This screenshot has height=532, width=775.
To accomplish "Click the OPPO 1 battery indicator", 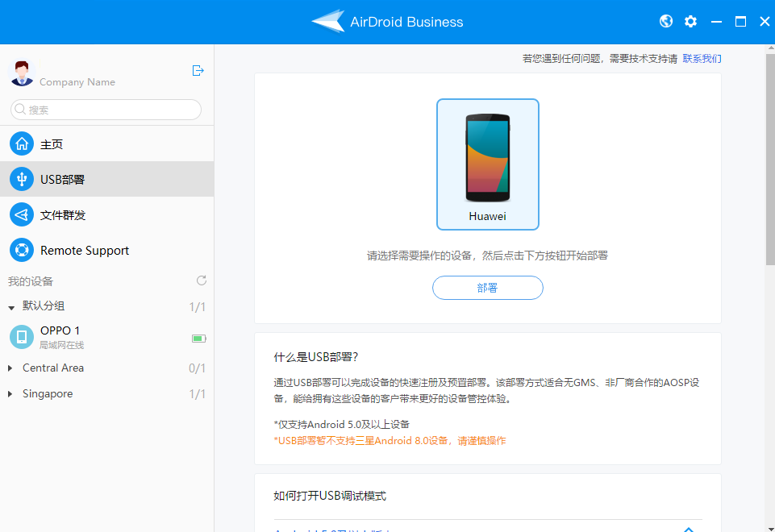I will click(198, 339).
